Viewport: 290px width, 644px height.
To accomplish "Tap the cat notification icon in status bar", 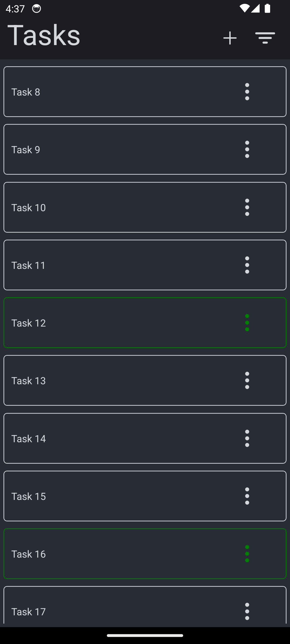I will pyautogui.click(x=37, y=9).
